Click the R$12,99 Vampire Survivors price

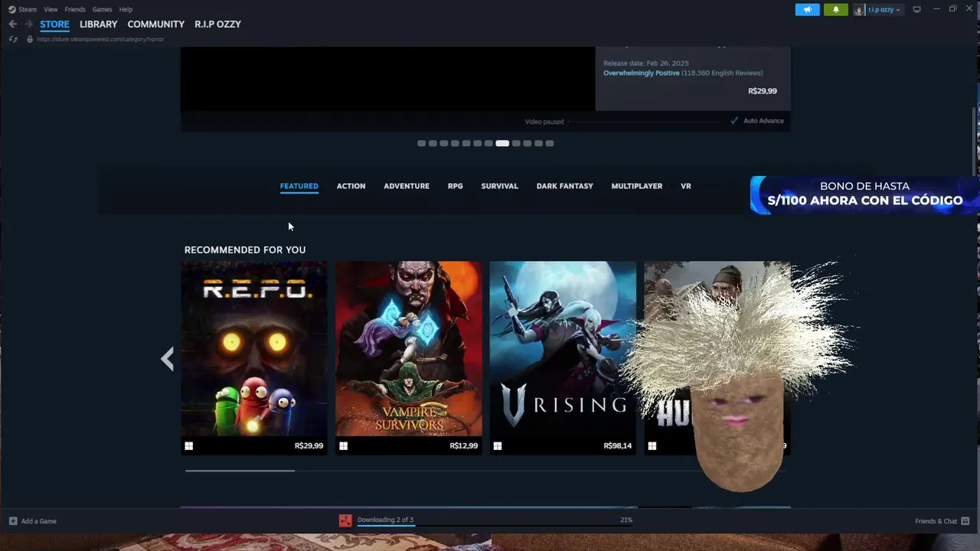(x=464, y=445)
